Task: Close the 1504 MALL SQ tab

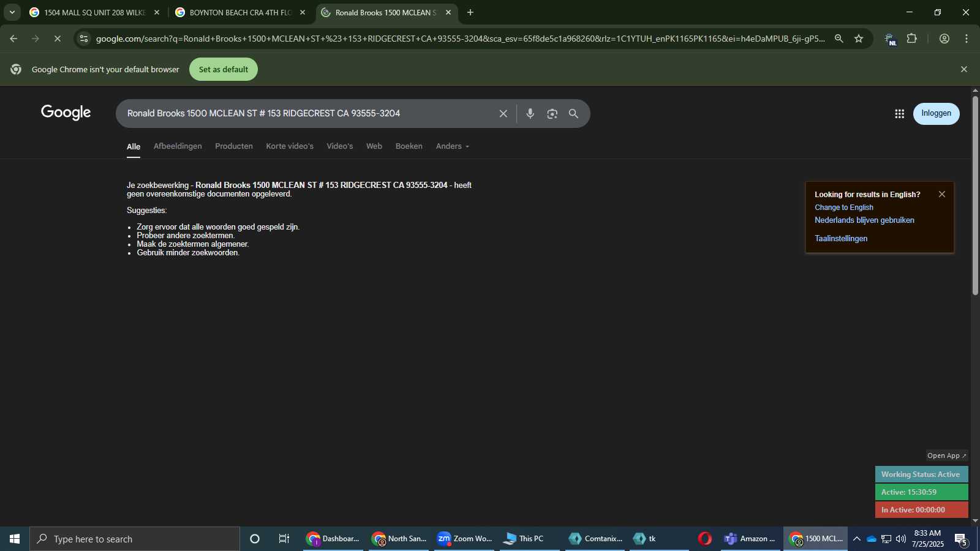Action: [x=157, y=12]
